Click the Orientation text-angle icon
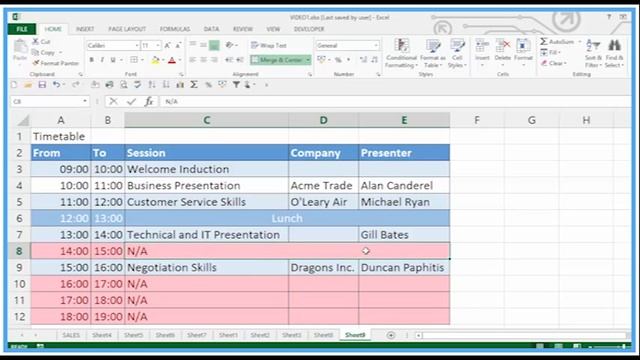 coord(230,45)
